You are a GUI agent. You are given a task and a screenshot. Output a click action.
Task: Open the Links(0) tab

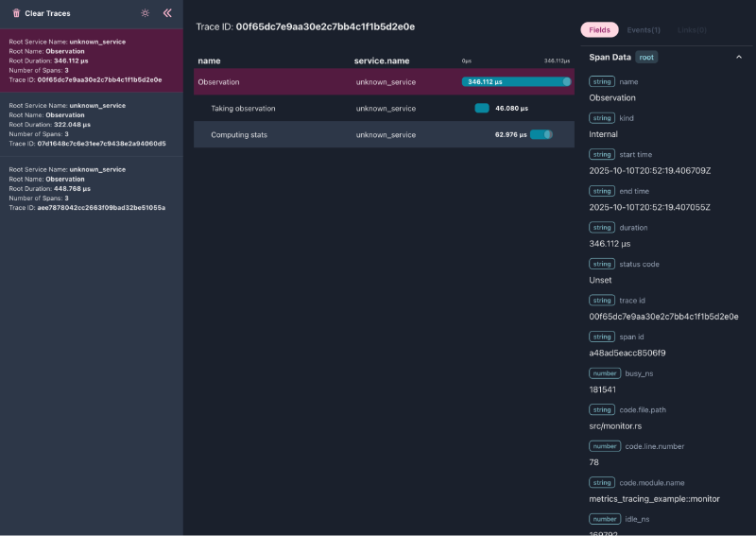click(x=691, y=30)
